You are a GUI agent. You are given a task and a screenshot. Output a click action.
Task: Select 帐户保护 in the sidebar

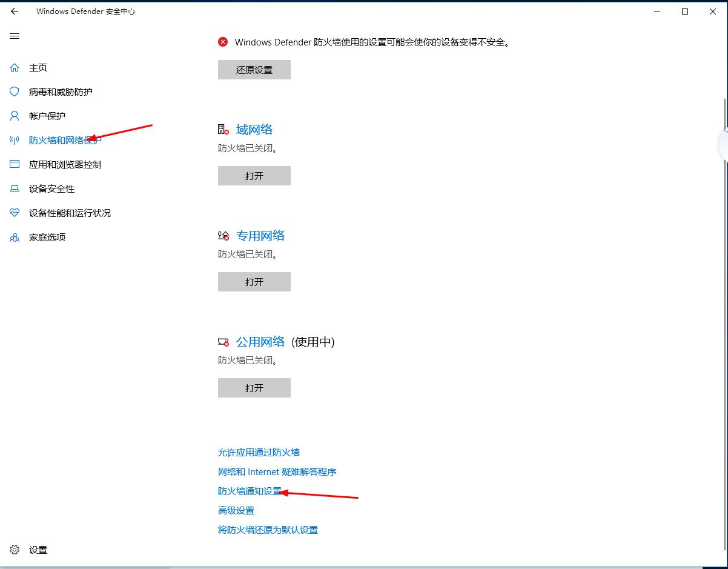click(47, 116)
